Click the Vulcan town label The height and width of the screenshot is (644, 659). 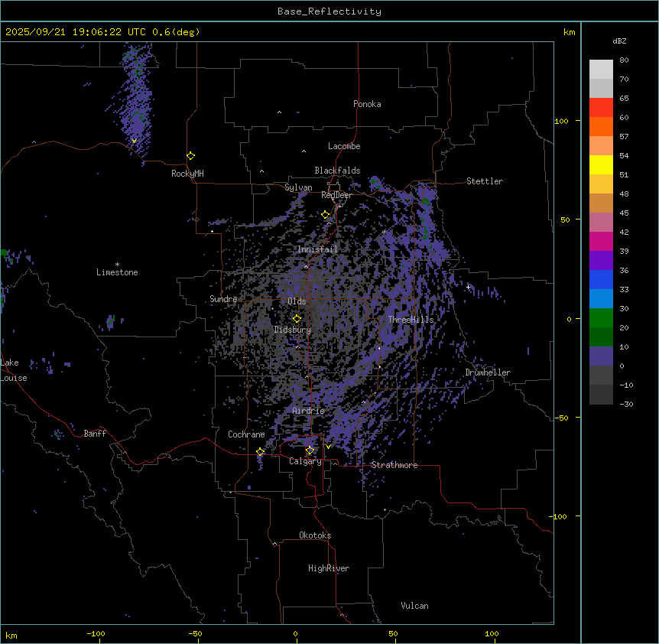[414, 606]
